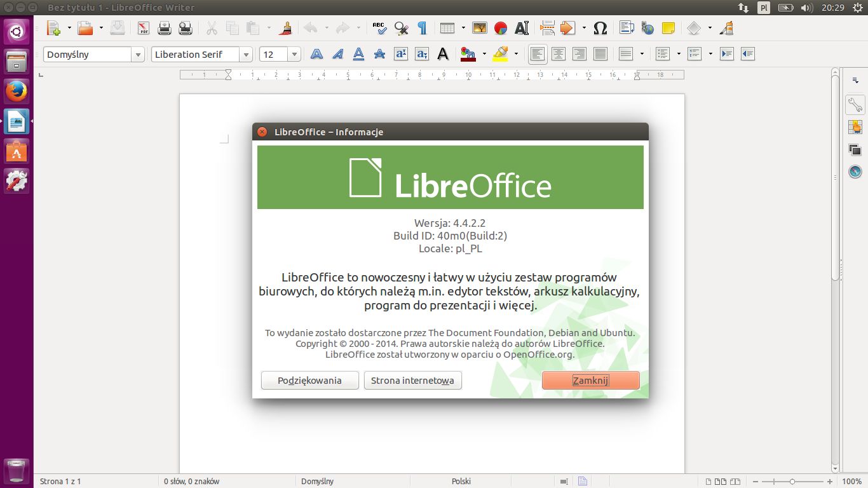The height and width of the screenshot is (488, 868).
Task: Click the 100% zoom level indicator
Action: [852, 482]
